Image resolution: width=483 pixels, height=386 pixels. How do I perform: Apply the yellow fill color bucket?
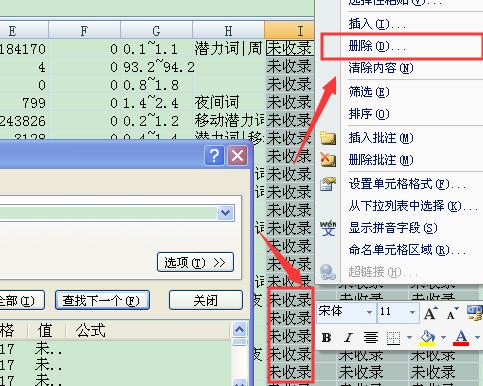(x=427, y=338)
